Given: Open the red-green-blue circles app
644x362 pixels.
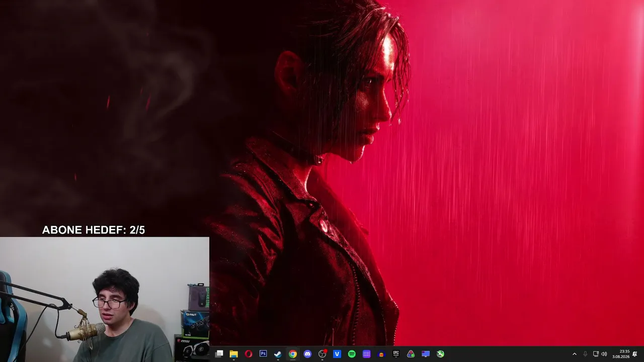Looking at the screenshot, I should 411,354.
